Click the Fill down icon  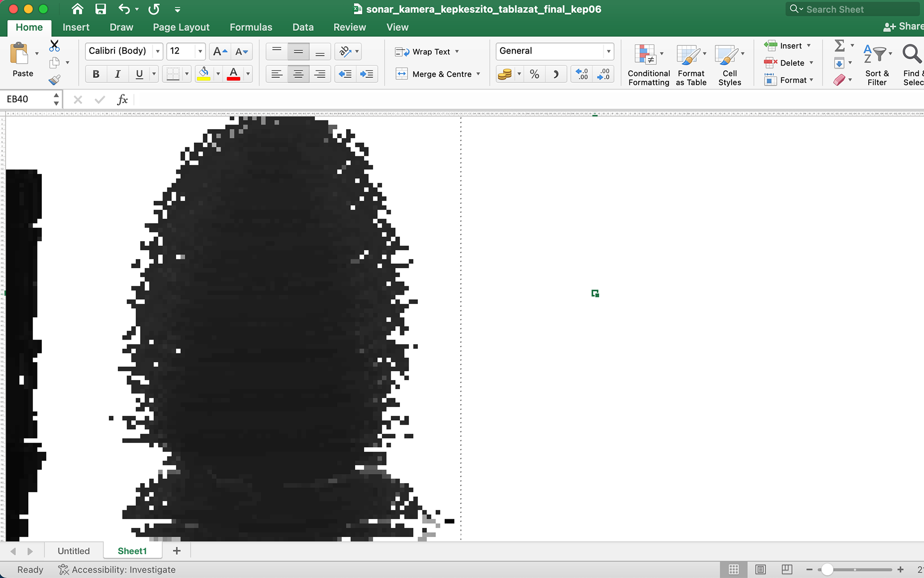point(839,63)
